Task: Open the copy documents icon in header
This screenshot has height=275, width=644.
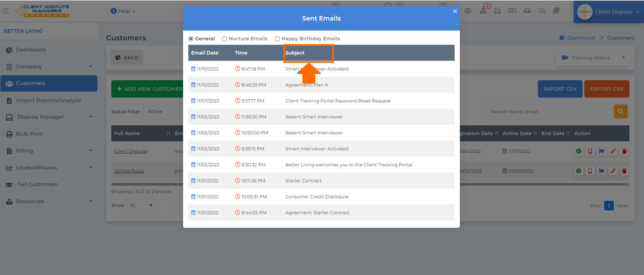Action: click(556, 11)
